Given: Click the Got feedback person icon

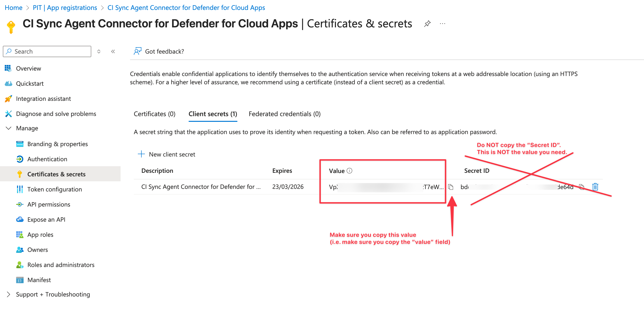Looking at the screenshot, I should click(138, 51).
